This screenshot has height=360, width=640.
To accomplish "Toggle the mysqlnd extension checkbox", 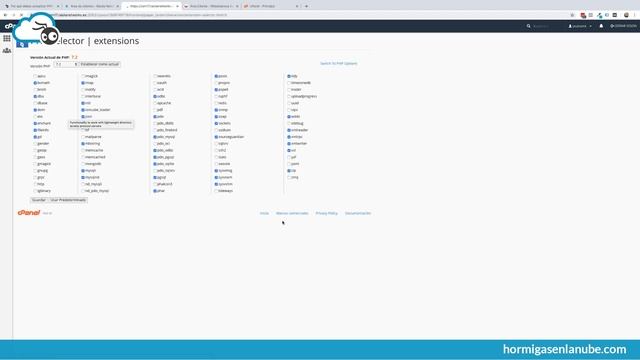I will pos(83,178).
